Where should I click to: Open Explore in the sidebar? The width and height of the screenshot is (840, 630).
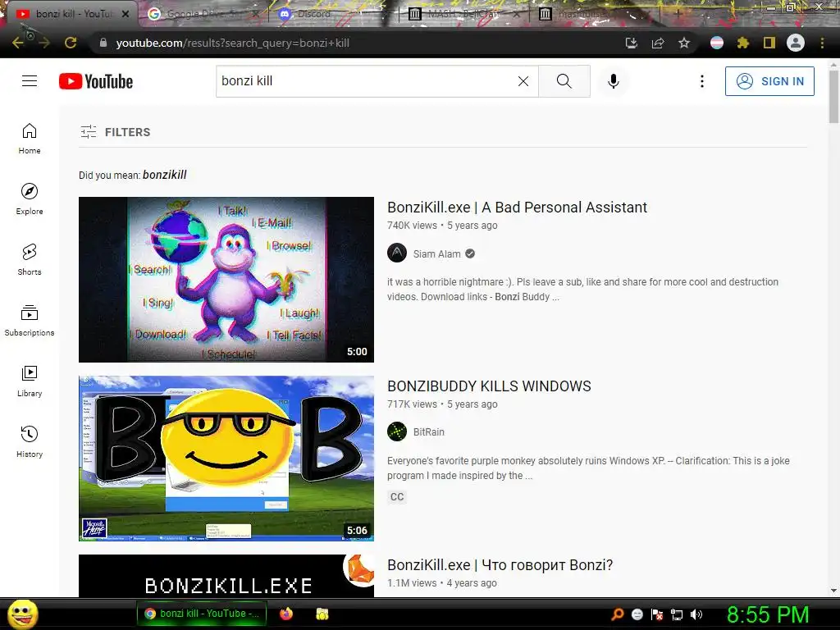[30, 199]
